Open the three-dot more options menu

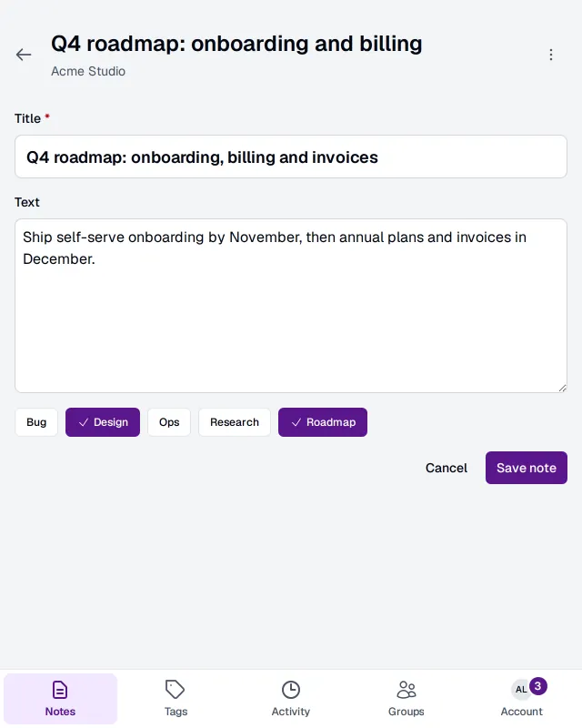(x=551, y=55)
